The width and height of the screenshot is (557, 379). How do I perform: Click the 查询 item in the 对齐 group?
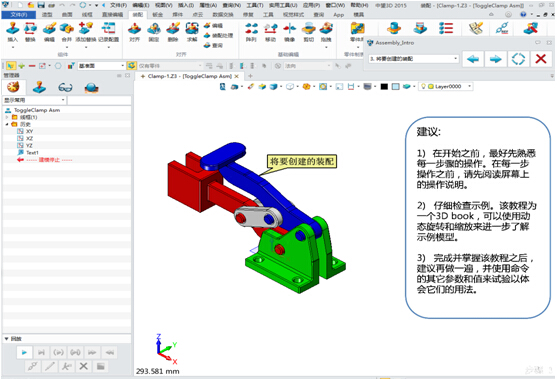pos(213,45)
